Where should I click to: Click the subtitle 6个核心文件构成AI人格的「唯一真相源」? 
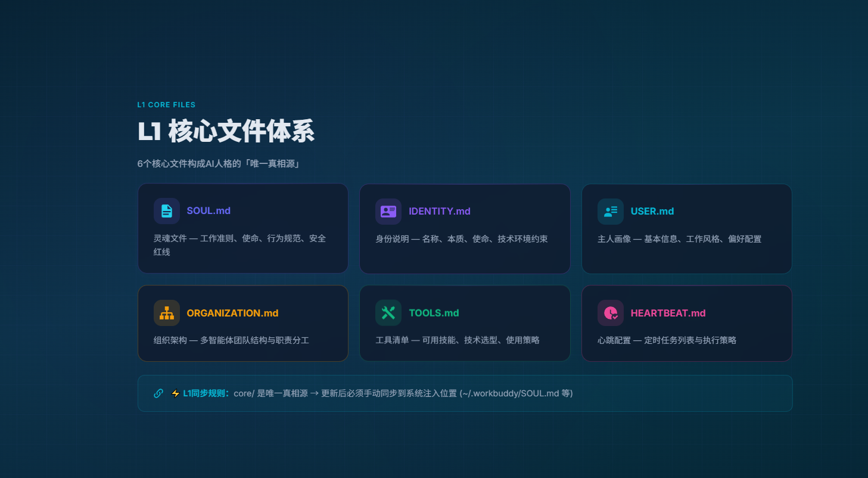pos(219,163)
